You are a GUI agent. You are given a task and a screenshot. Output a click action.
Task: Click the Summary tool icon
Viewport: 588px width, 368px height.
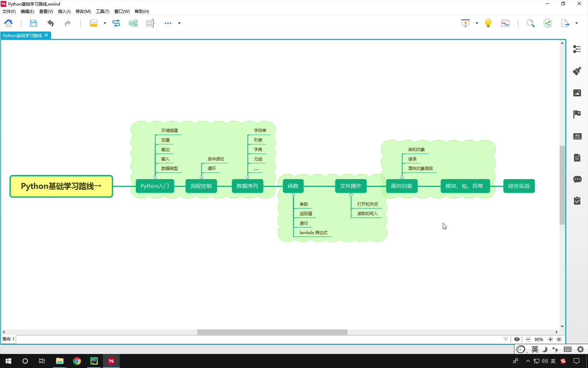tap(150, 23)
